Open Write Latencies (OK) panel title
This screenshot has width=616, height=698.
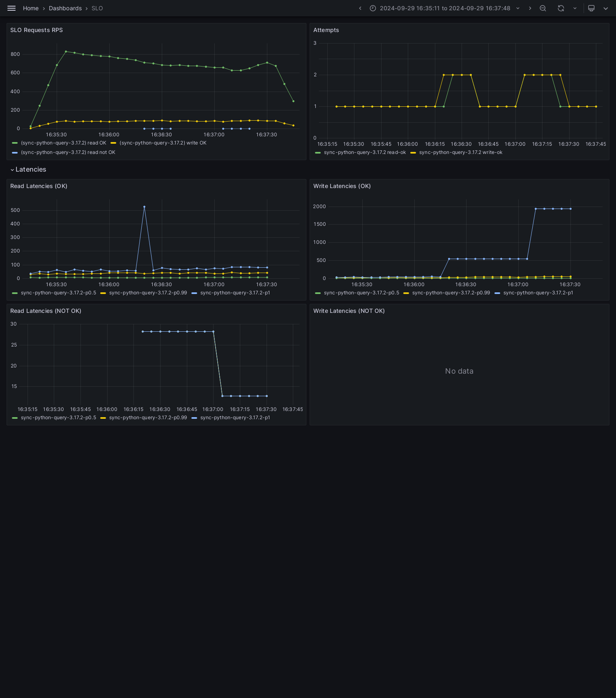[x=342, y=186]
